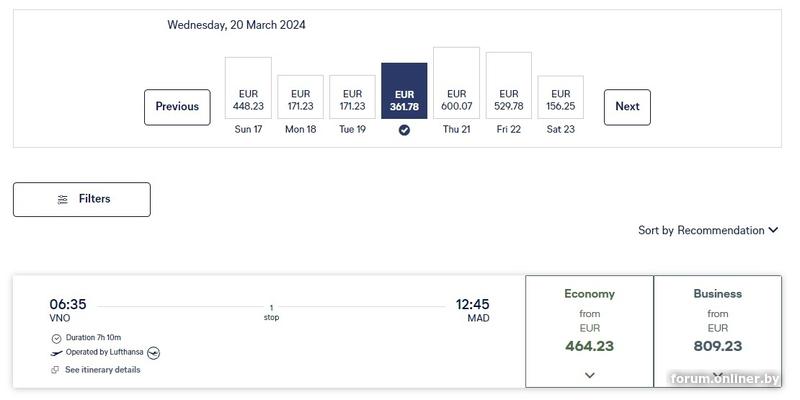Screen dimensions: 800x400
Task: Go to Previous week of dates
Action: point(177,107)
